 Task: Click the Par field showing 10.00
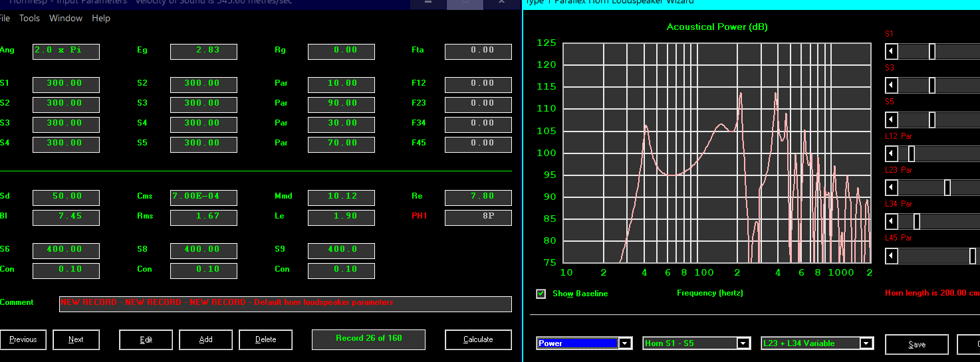341,84
